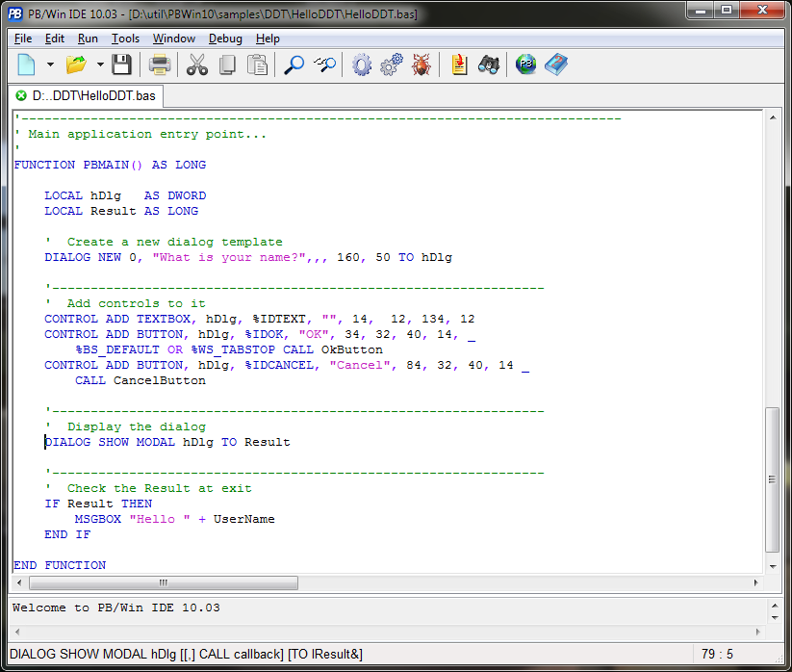The height and width of the screenshot is (672, 792).
Task: Open help with the blue book icon
Action: pyautogui.click(x=556, y=65)
